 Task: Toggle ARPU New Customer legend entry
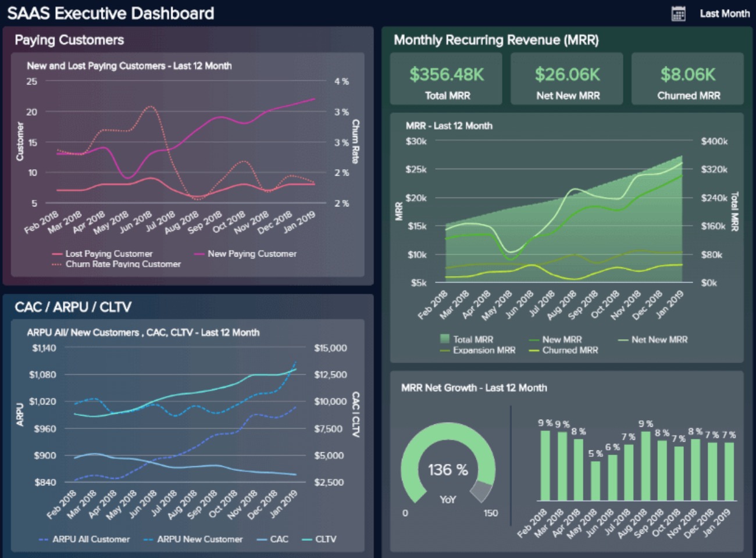pyautogui.click(x=193, y=539)
